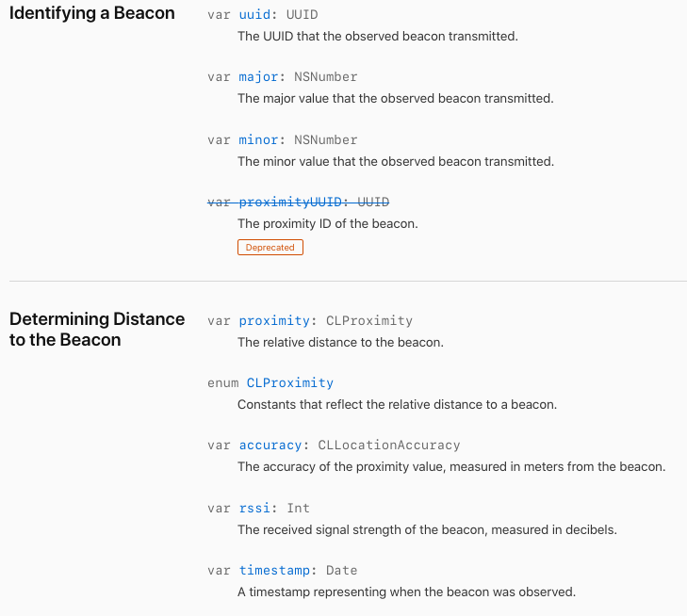Open the proximity variable link
Image resolution: width=687 pixels, height=616 pixels.
[x=274, y=320]
